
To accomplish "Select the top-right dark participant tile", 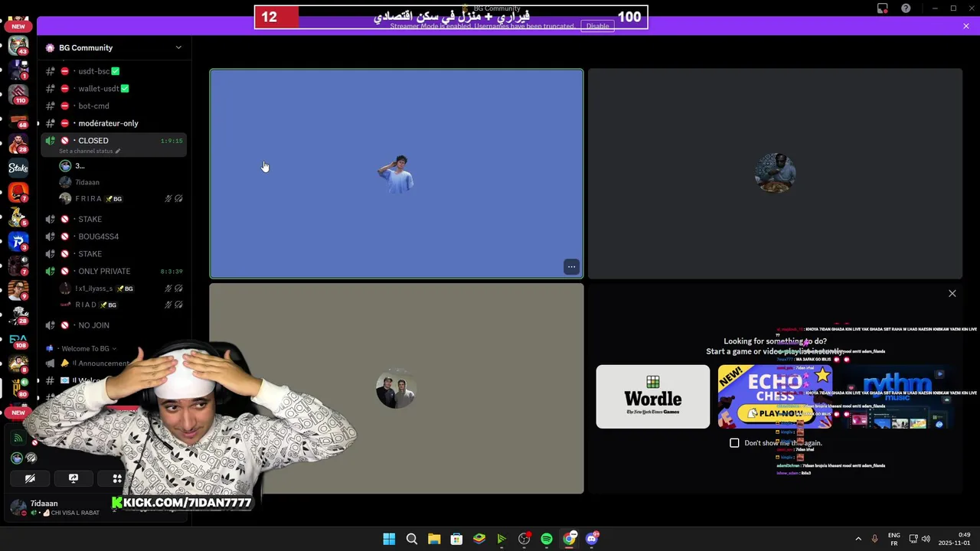I will pos(775,174).
